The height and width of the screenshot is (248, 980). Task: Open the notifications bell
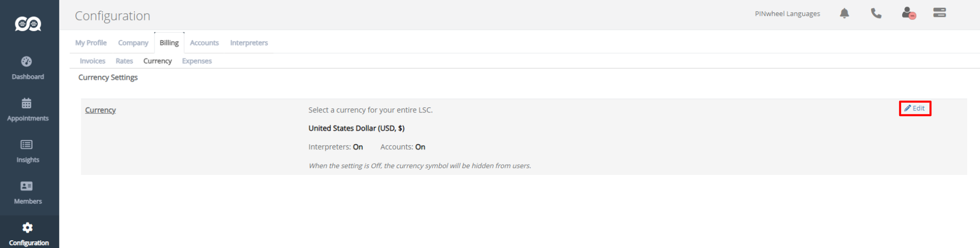[844, 13]
